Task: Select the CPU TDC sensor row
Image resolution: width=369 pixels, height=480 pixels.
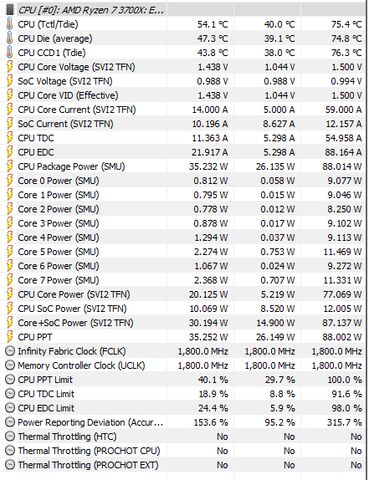Action: [184, 138]
